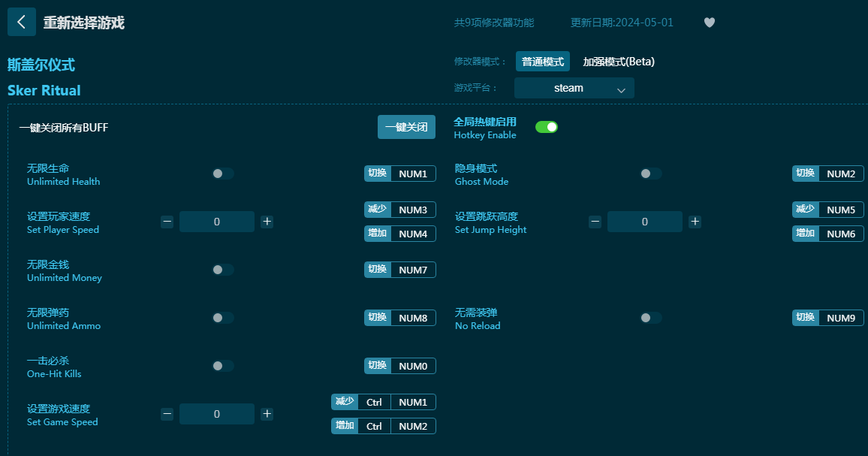
Task: Click the 斯盖尔仪式 title text
Action: (41, 65)
